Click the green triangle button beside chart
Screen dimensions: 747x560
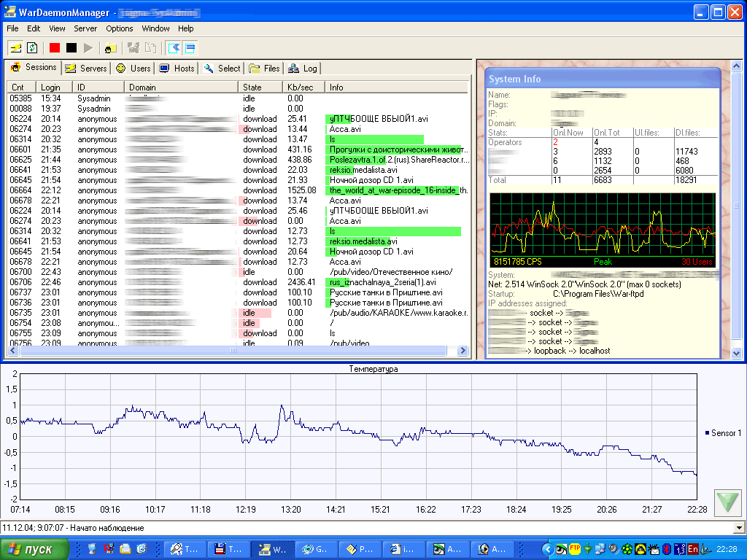point(727,503)
